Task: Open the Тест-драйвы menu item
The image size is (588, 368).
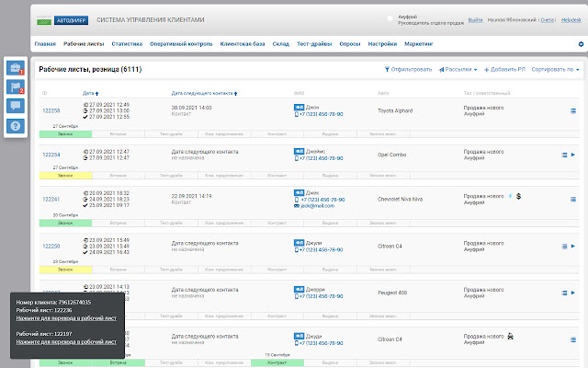Action: [314, 44]
